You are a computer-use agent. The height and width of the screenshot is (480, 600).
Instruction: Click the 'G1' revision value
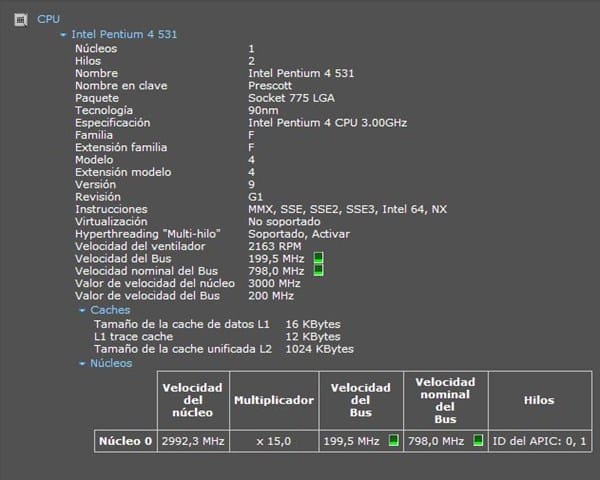click(255, 197)
